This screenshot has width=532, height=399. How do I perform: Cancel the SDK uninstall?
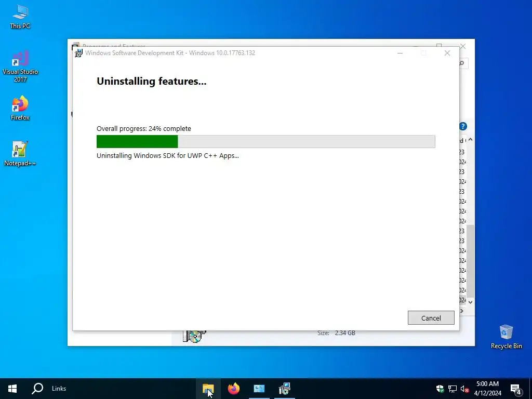pos(431,318)
